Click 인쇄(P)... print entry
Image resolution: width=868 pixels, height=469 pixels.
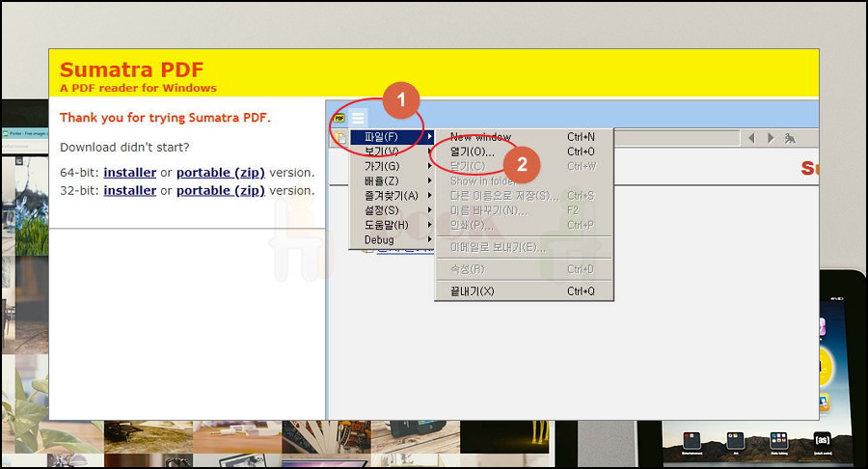point(524,226)
